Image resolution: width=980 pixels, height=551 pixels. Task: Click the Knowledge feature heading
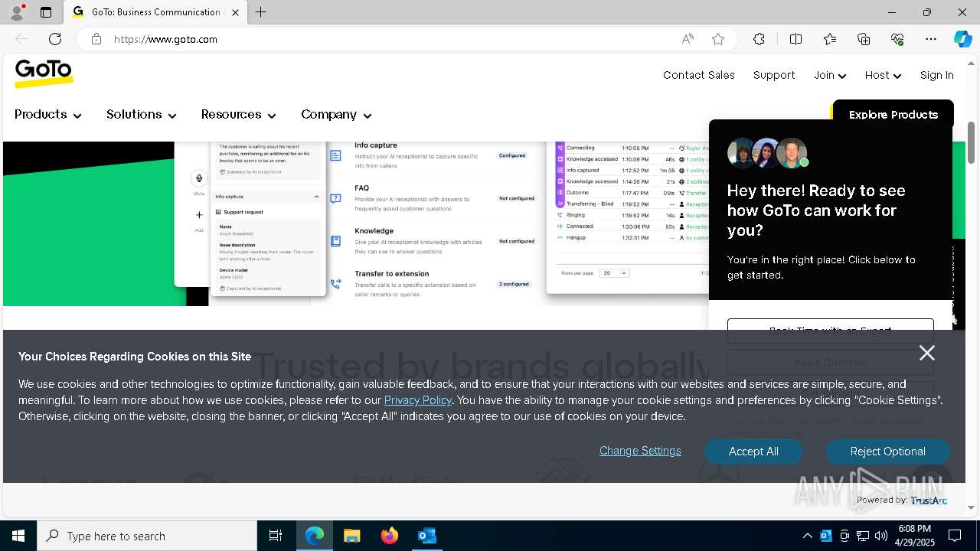pyautogui.click(x=374, y=230)
